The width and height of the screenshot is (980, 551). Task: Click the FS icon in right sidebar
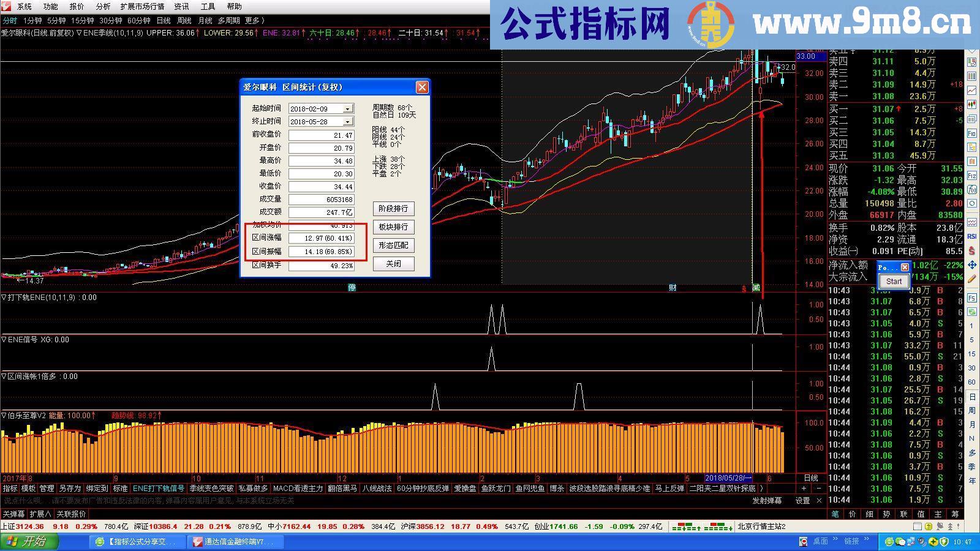pos(972,298)
